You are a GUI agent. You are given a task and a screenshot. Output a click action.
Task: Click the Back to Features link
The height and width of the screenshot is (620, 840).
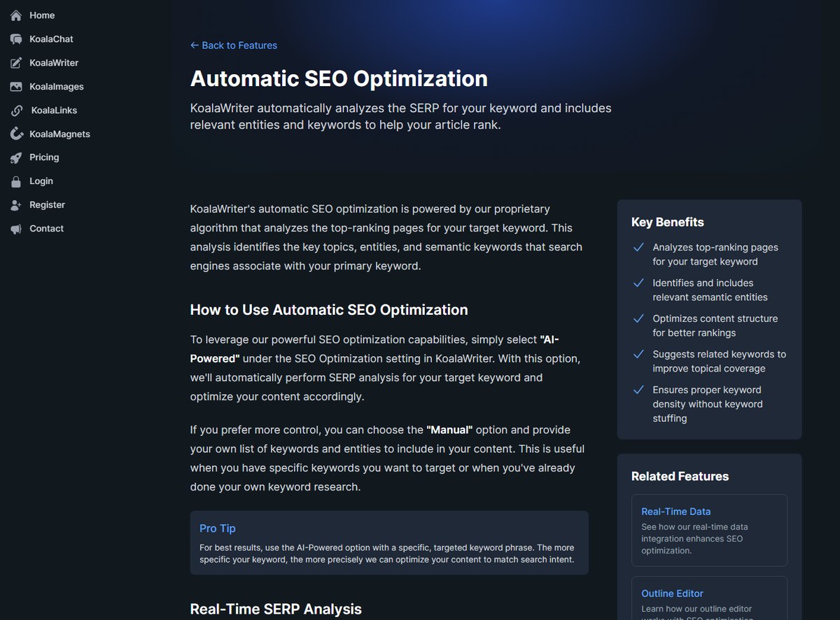click(234, 45)
